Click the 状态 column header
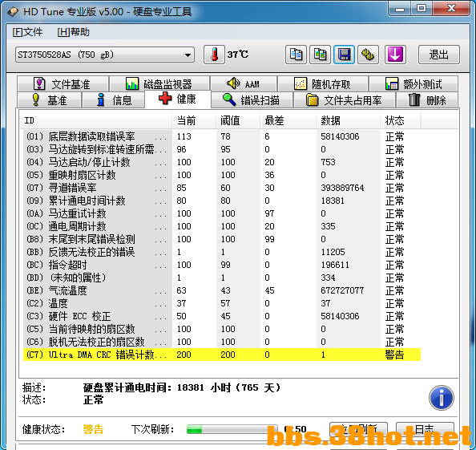 click(x=400, y=120)
